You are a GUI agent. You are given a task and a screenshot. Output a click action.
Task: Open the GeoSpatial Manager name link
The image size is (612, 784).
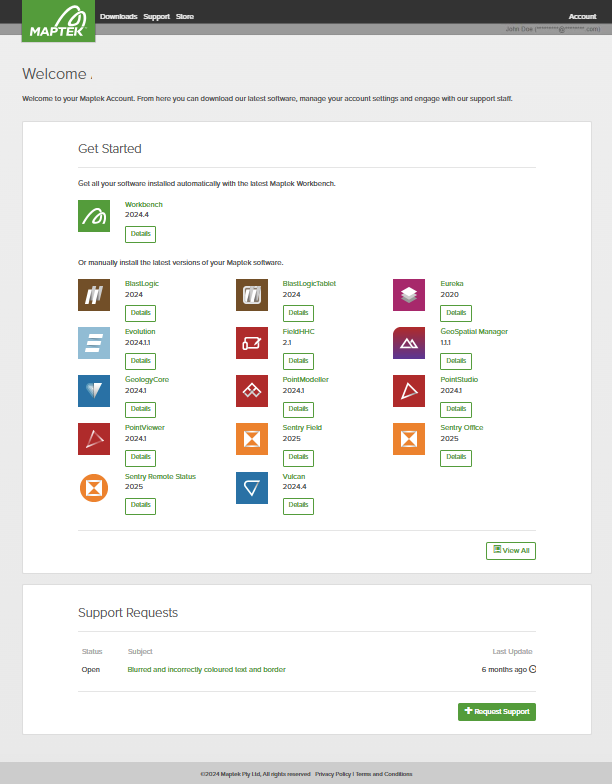pyautogui.click(x=474, y=332)
